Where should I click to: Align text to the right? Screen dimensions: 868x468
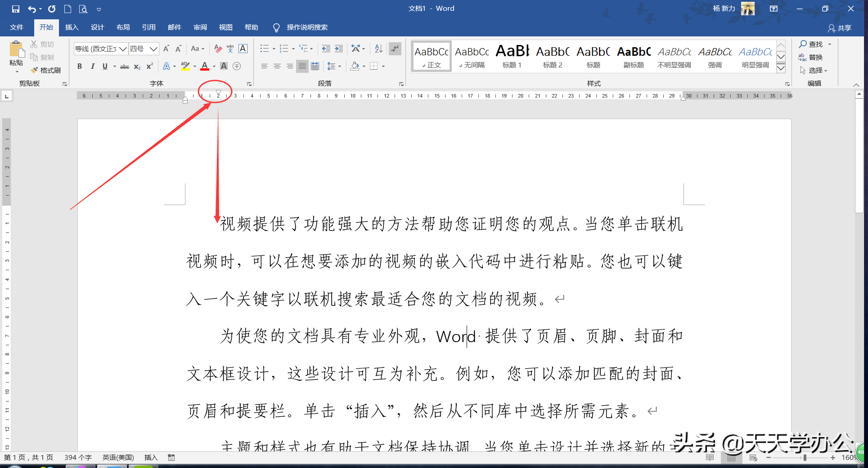(290, 66)
